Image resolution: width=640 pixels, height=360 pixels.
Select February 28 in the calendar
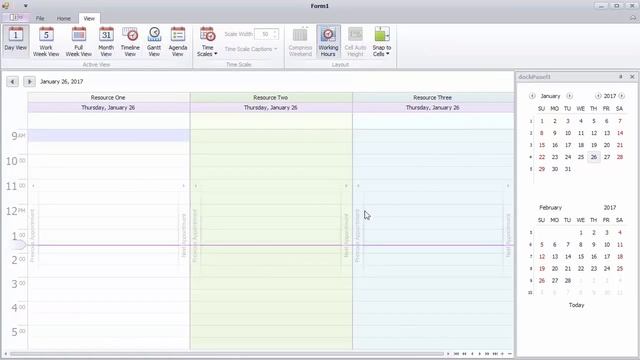click(x=568, y=281)
